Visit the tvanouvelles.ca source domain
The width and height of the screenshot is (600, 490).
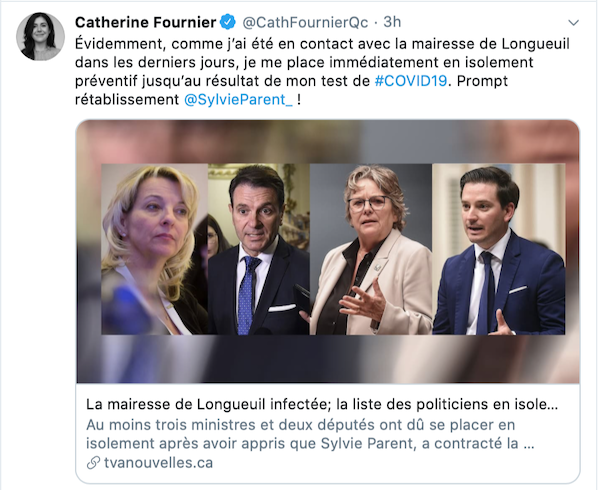click(x=158, y=463)
